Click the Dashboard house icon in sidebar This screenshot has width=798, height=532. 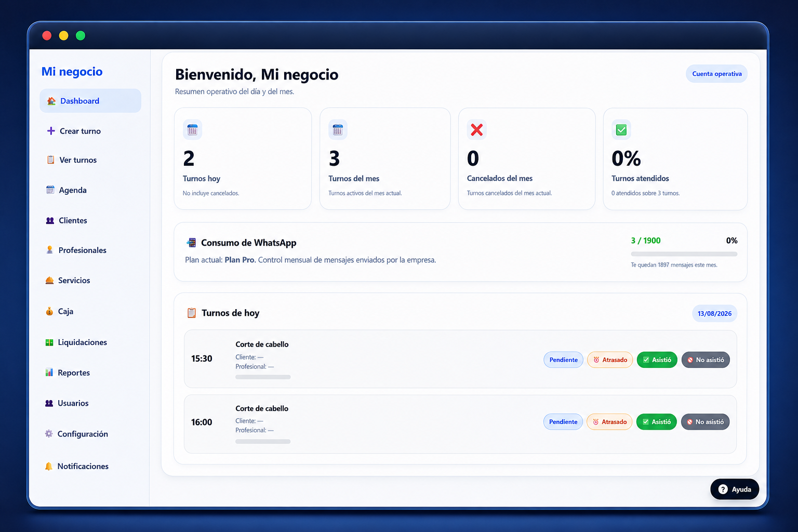point(51,101)
